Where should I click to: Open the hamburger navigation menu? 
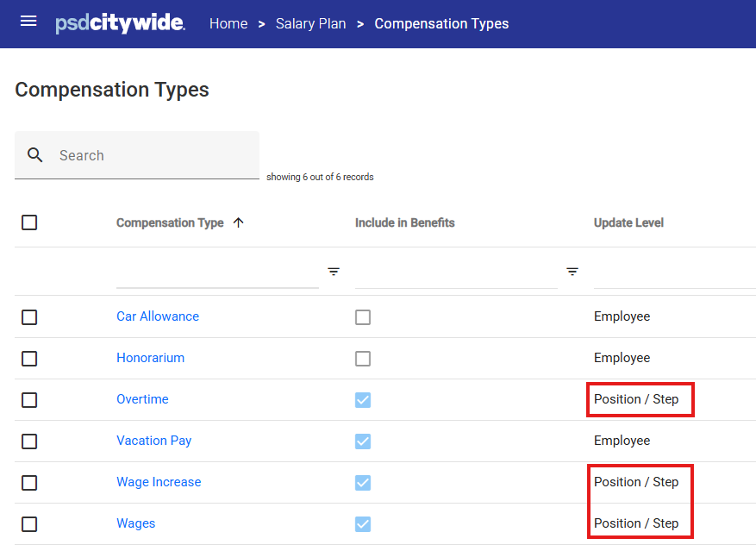pos(28,21)
